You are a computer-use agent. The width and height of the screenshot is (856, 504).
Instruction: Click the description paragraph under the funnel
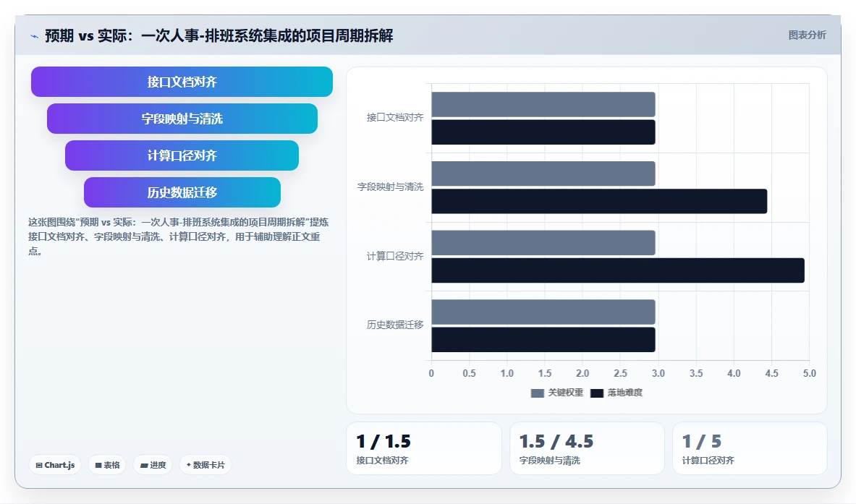pos(179,236)
